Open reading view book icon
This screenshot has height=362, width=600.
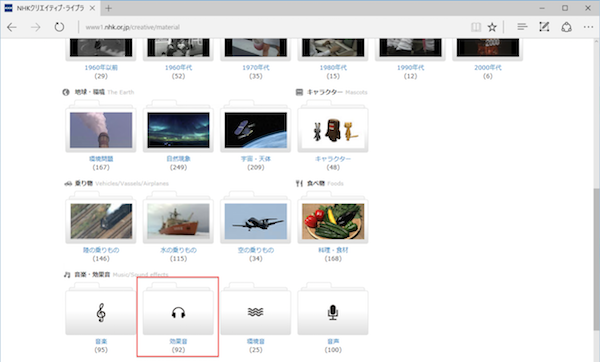476,27
